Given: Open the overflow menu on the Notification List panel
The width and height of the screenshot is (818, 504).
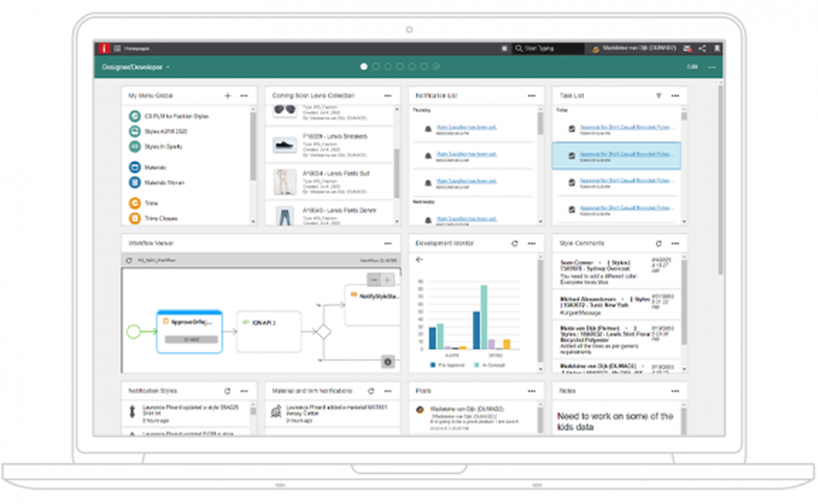Looking at the screenshot, I should point(530,95).
